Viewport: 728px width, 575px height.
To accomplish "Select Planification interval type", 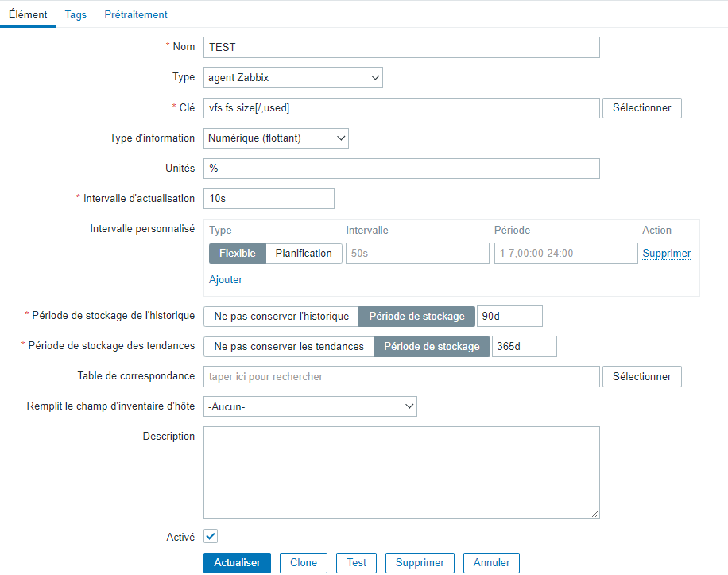I will click(x=304, y=254).
